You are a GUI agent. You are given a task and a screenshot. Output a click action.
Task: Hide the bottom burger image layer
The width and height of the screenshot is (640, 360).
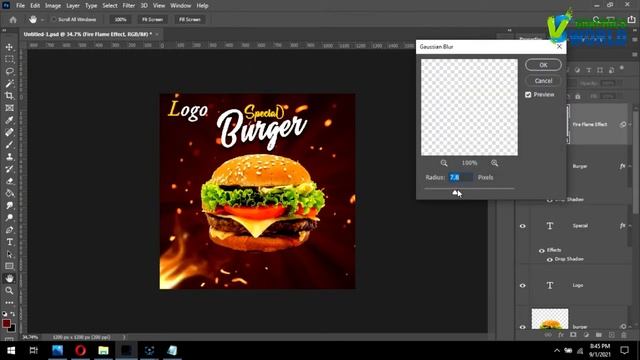point(523,327)
